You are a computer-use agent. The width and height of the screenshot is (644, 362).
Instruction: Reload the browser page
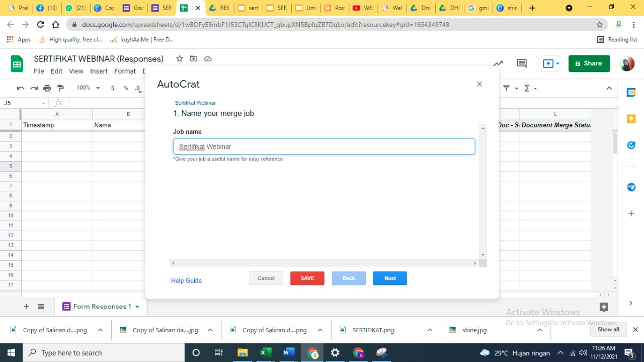click(41, 25)
